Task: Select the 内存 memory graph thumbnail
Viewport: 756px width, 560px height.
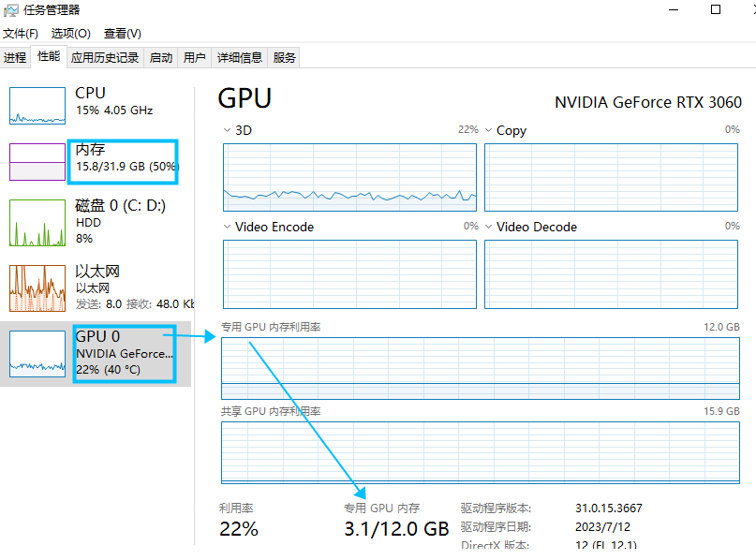Action: coord(37,161)
